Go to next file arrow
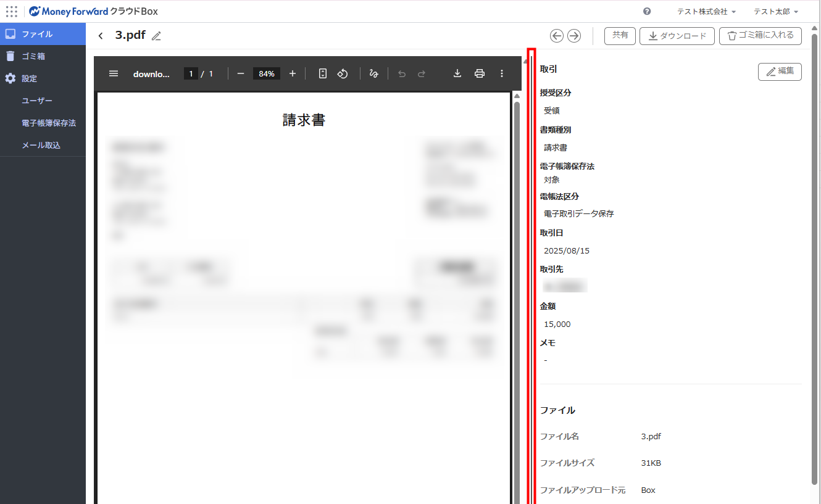The image size is (821, 504). (x=574, y=36)
